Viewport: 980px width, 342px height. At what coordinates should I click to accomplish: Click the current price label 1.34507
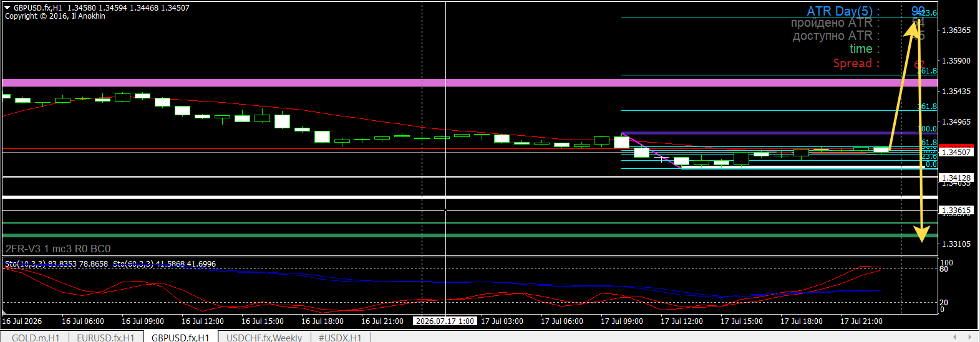[956, 152]
